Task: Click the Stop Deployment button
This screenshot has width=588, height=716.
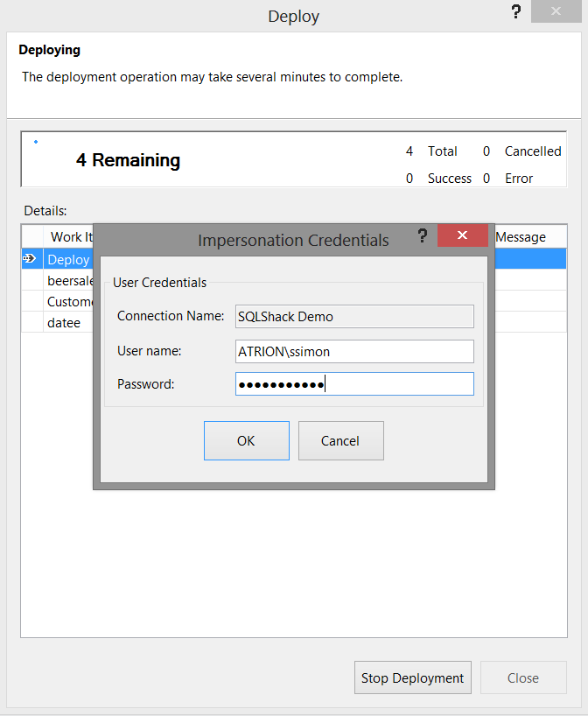Action: pos(412,677)
